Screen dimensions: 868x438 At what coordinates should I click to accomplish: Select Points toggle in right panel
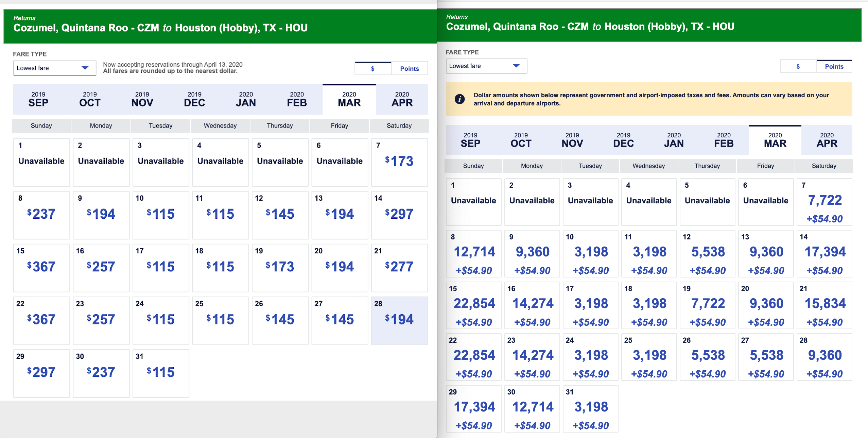834,67
